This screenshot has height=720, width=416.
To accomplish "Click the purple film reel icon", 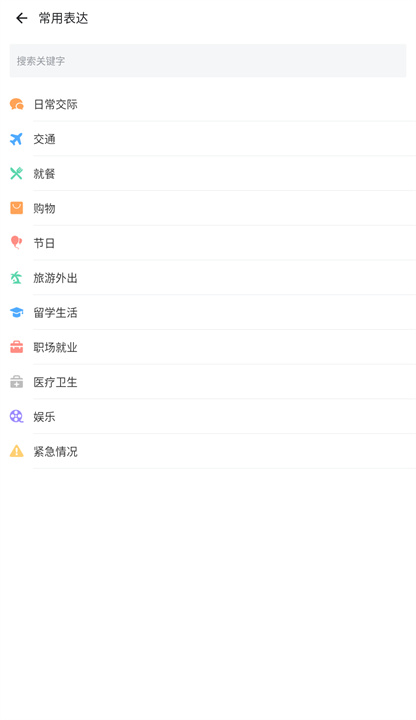I will 17,416.
